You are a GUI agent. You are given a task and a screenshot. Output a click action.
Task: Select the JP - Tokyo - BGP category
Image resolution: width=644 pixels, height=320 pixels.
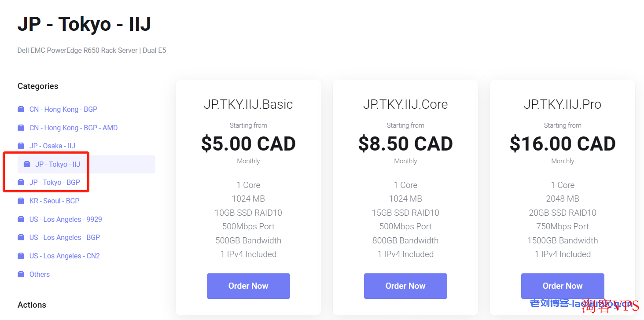[x=55, y=182]
